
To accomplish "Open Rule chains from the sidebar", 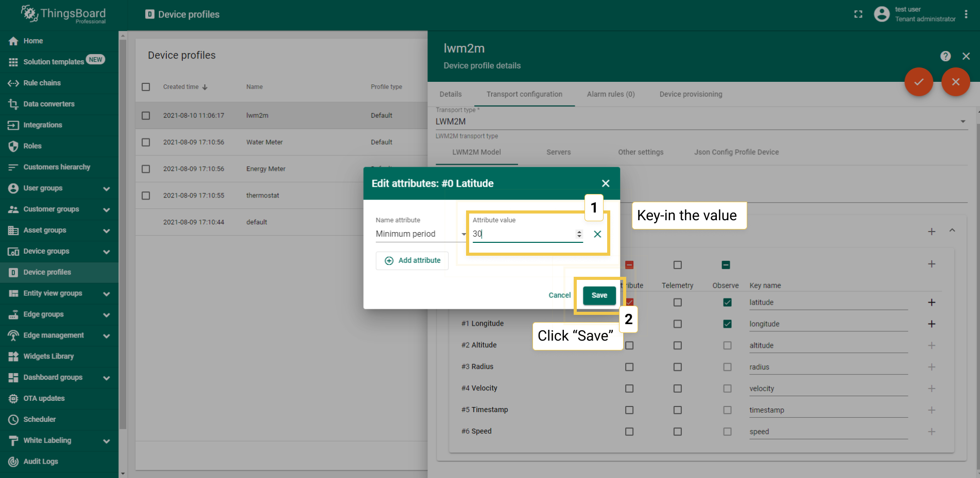I will point(42,83).
